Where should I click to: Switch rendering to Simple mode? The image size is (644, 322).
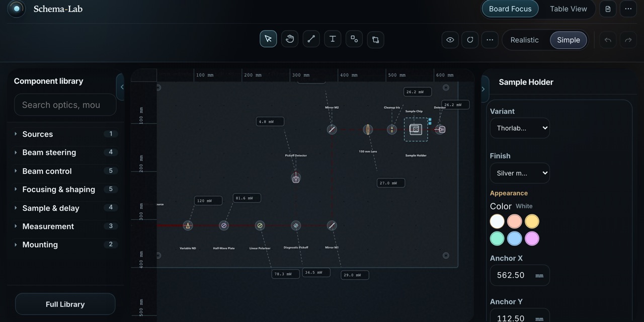569,40
